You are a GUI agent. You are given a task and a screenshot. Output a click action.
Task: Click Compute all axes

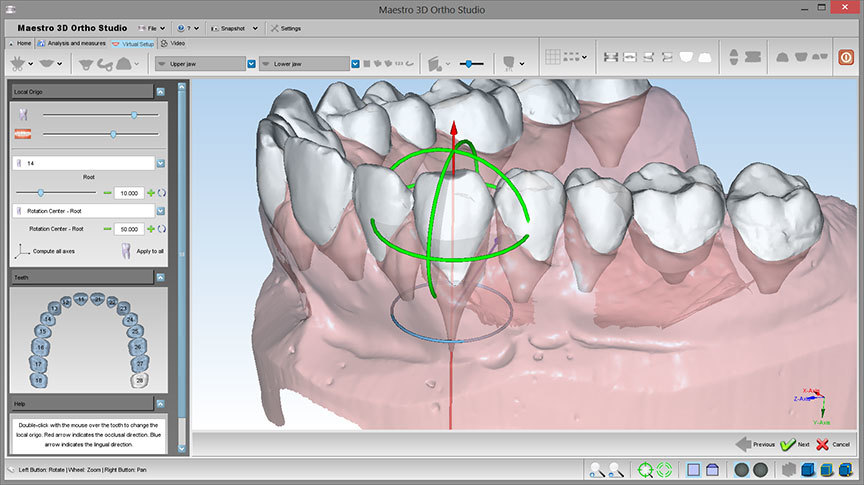46,251
